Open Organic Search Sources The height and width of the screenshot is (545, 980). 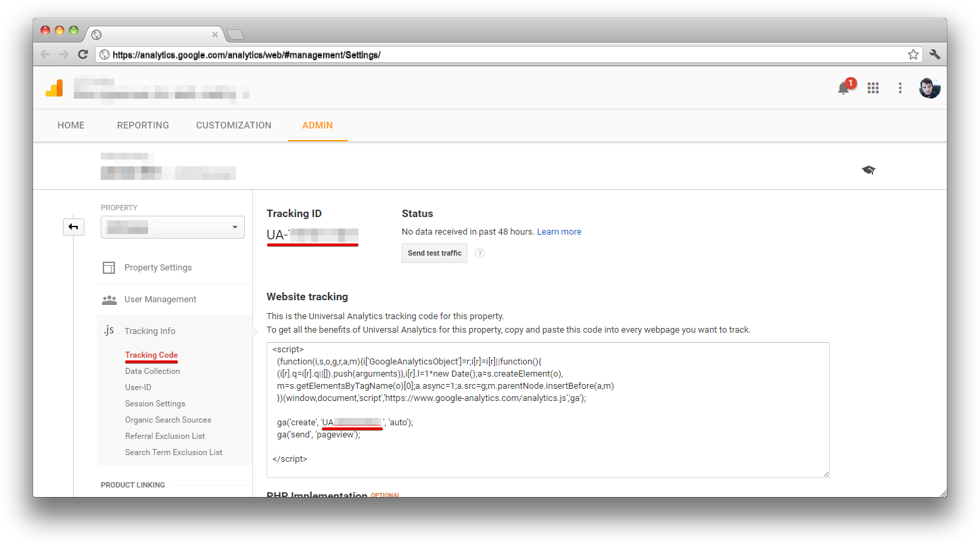[x=168, y=420]
